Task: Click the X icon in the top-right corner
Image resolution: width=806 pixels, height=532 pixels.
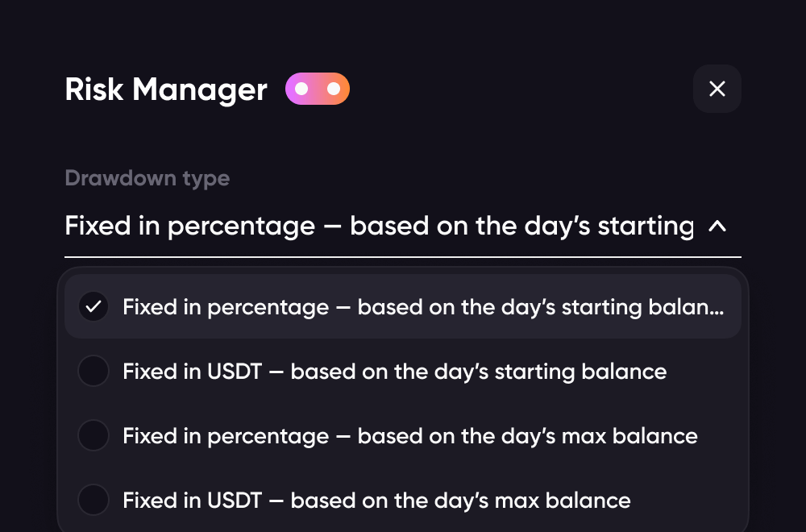Action: click(717, 89)
